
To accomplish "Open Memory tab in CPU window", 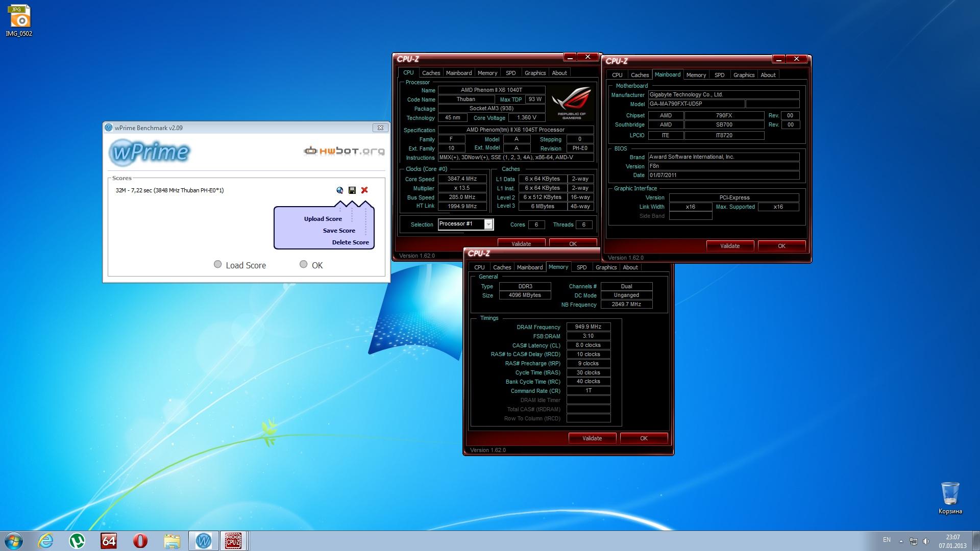I will 487,73.
